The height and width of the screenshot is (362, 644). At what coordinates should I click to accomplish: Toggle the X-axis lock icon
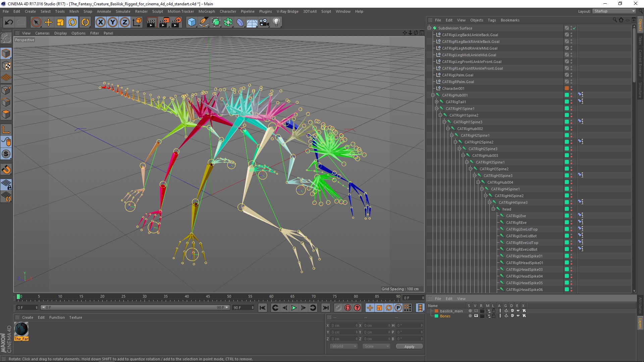tap(100, 22)
